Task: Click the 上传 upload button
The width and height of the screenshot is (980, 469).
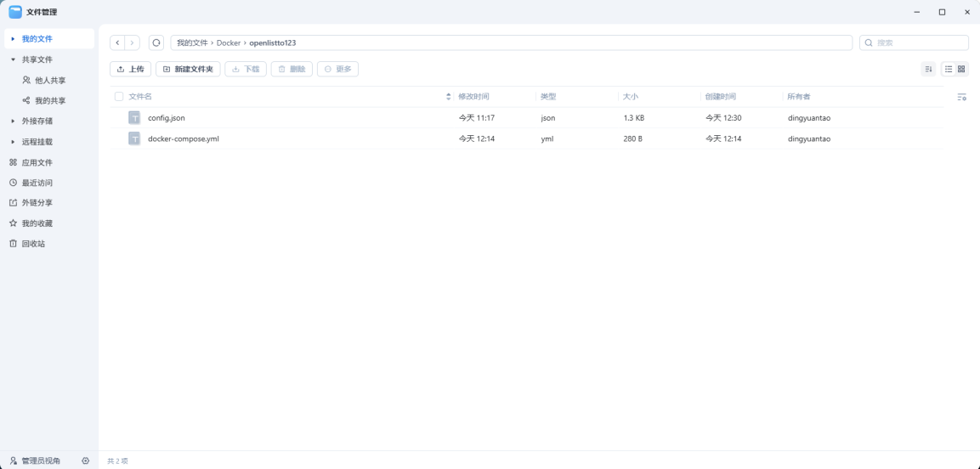Action: coord(130,69)
